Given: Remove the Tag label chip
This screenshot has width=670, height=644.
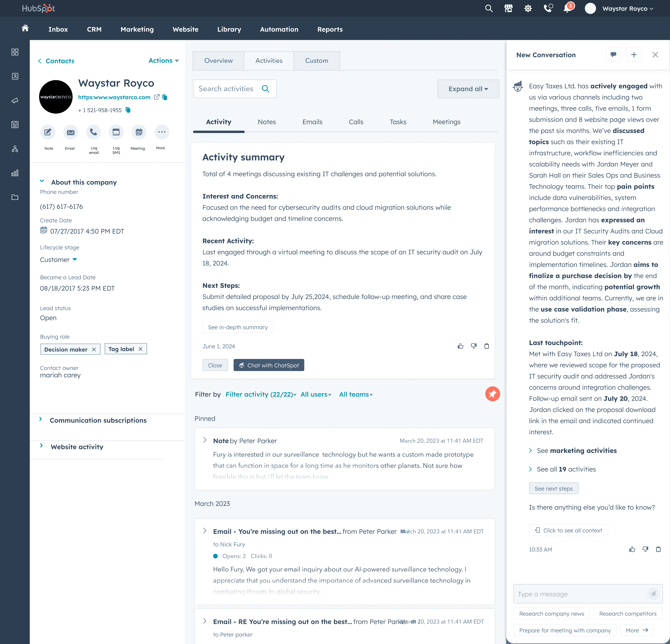Looking at the screenshot, I should point(141,349).
